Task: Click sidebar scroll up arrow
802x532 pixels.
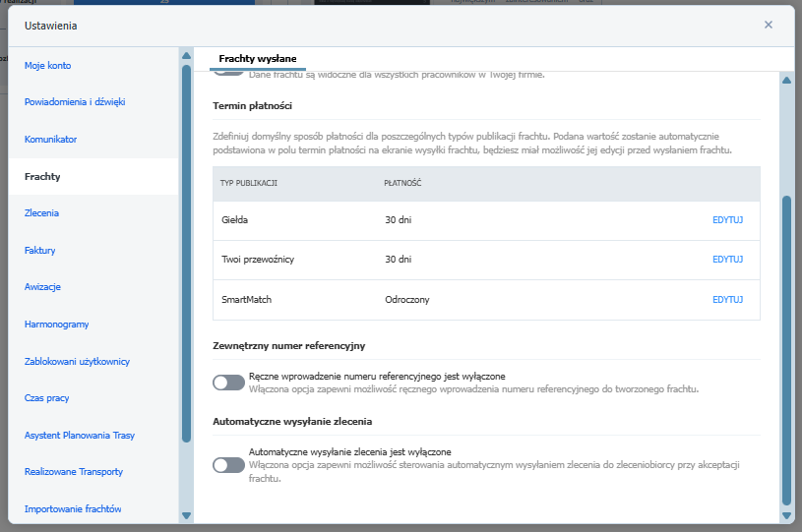Action: (186, 55)
